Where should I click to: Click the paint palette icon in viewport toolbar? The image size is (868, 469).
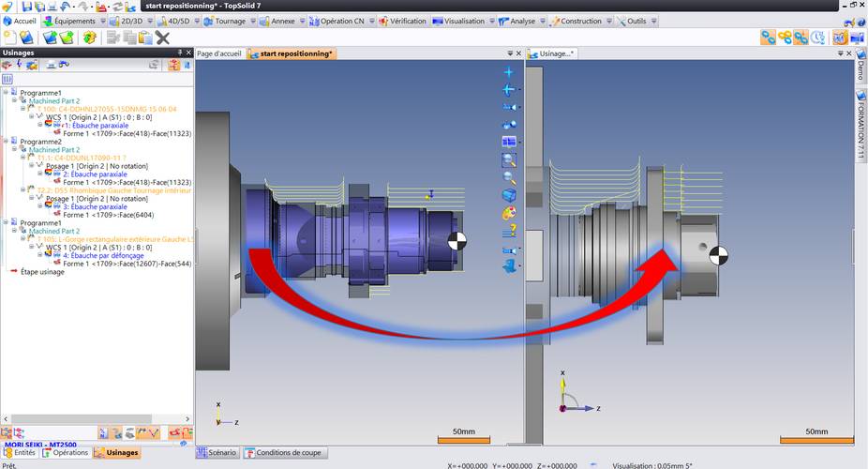tap(509, 213)
